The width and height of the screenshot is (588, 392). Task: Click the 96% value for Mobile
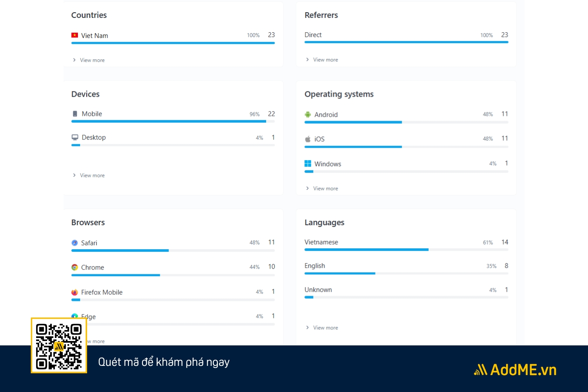tap(255, 114)
